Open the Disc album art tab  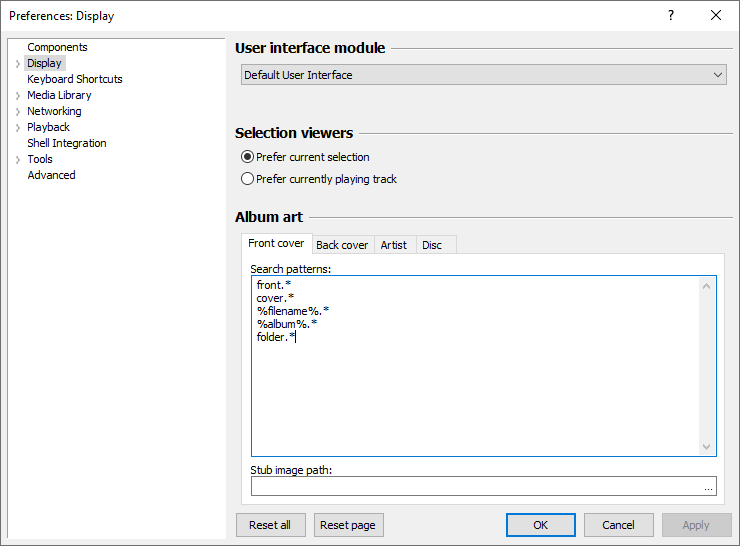click(x=432, y=245)
